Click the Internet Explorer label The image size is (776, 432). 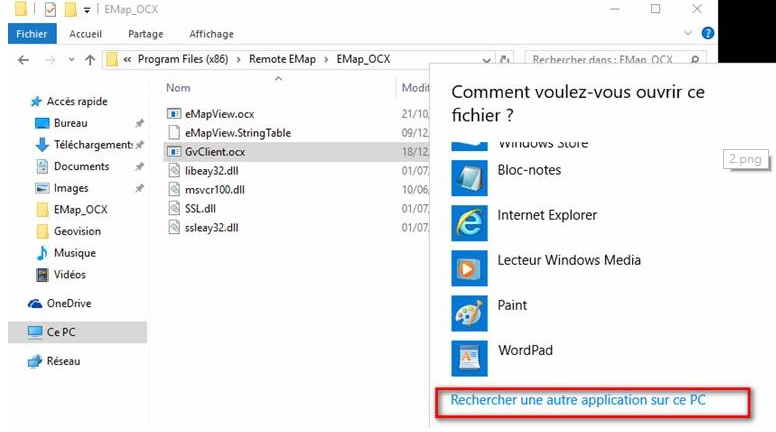[547, 215]
